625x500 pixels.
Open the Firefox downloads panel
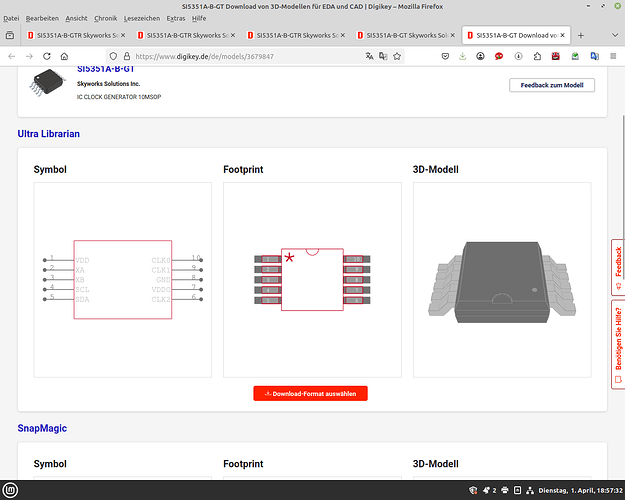(x=462, y=56)
